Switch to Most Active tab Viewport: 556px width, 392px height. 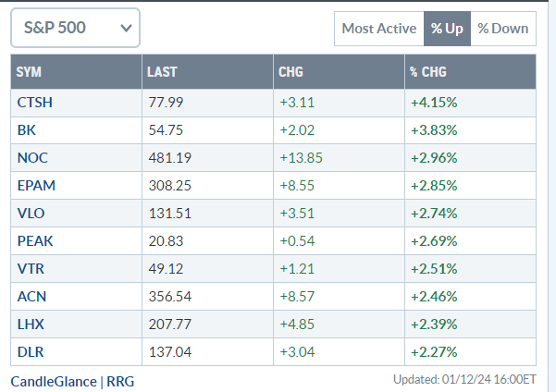[378, 28]
